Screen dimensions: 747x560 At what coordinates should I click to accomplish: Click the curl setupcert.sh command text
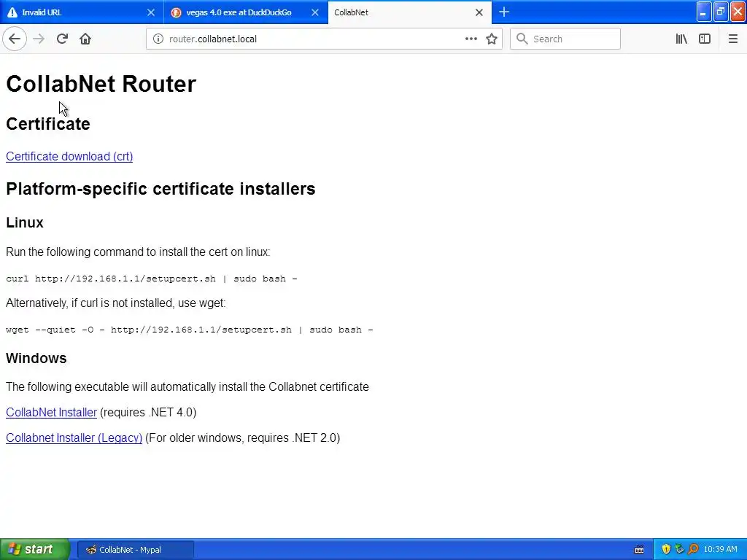point(152,279)
